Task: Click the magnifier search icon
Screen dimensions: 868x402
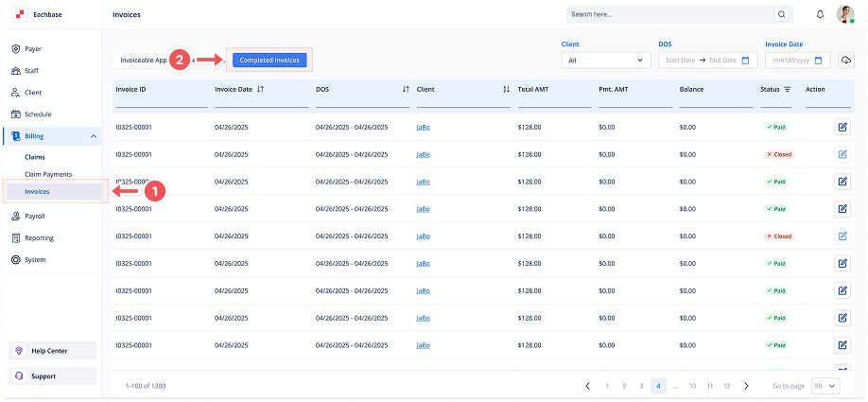Action: tap(782, 14)
